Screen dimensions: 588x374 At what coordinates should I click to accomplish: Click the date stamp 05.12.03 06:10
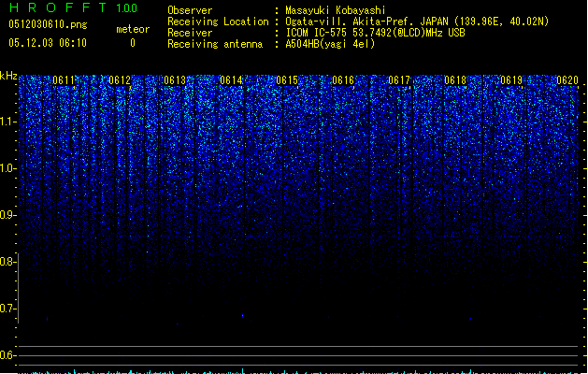(48, 43)
